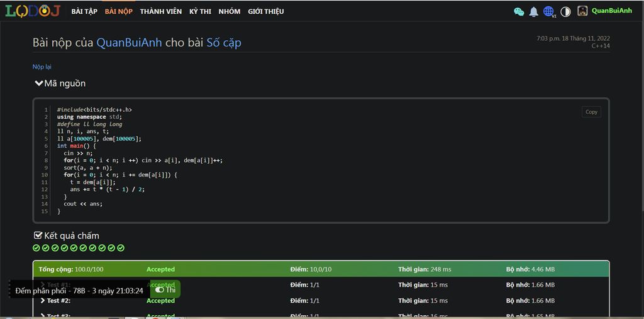644x319 pixels.
Task: Expand Test #1 details
Action: pyautogui.click(x=43, y=285)
